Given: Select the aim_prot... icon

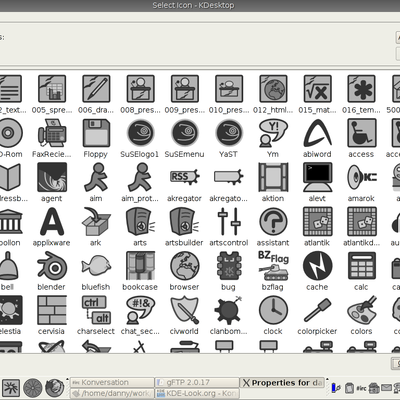Looking at the screenshot, I should pyautogui.click(x=140, y=177).
